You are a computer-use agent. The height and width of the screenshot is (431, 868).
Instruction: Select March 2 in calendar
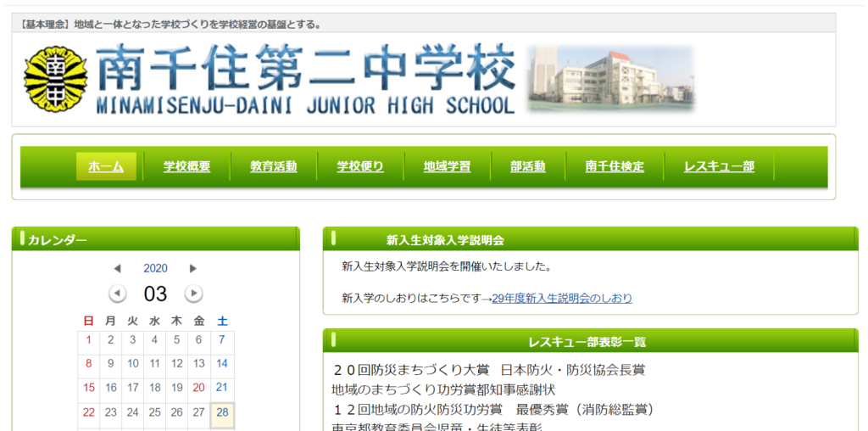[x=111, y=340]
